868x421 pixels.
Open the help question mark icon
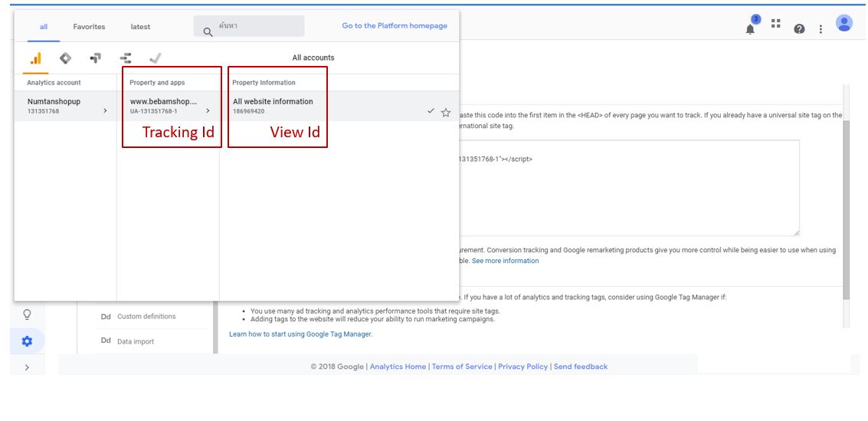coord(799,29)
